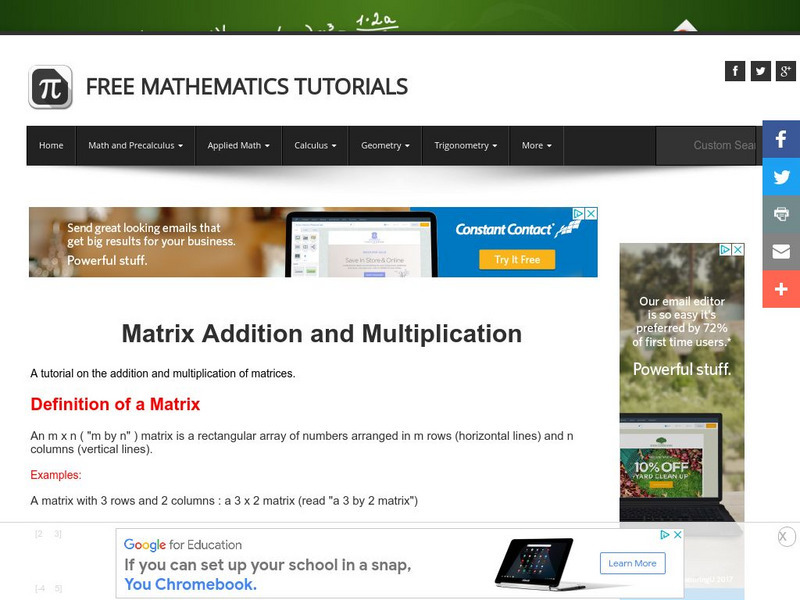Open the Geometry dropdown menu
Screen dimensions: 800x600
coord(385,145)
